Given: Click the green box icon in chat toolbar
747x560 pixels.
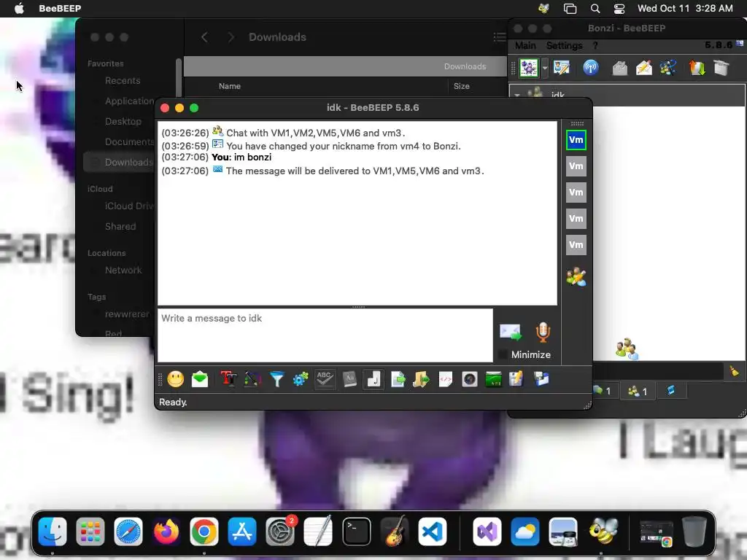Looking at the screenshot, I should pos(494,379).
